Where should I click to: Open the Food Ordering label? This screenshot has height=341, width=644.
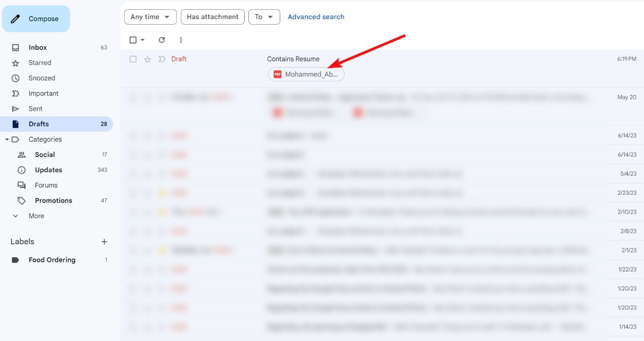tap(52, 260)
